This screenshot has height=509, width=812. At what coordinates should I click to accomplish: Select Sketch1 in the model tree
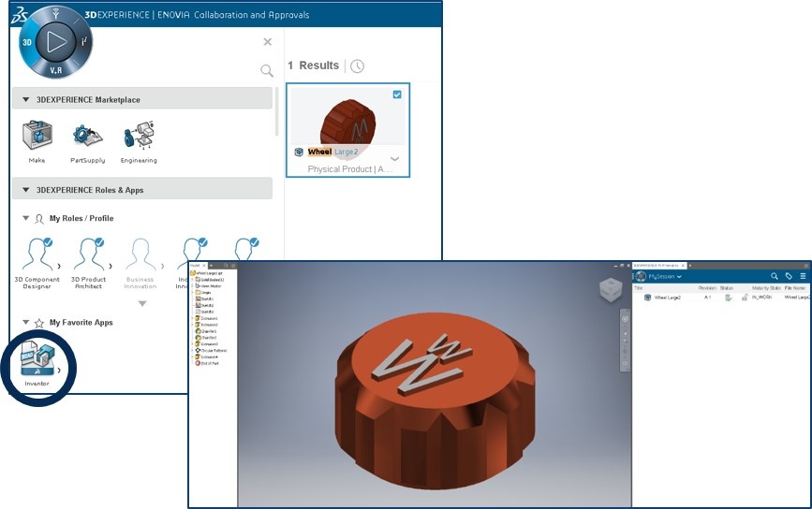click(204, 299)
